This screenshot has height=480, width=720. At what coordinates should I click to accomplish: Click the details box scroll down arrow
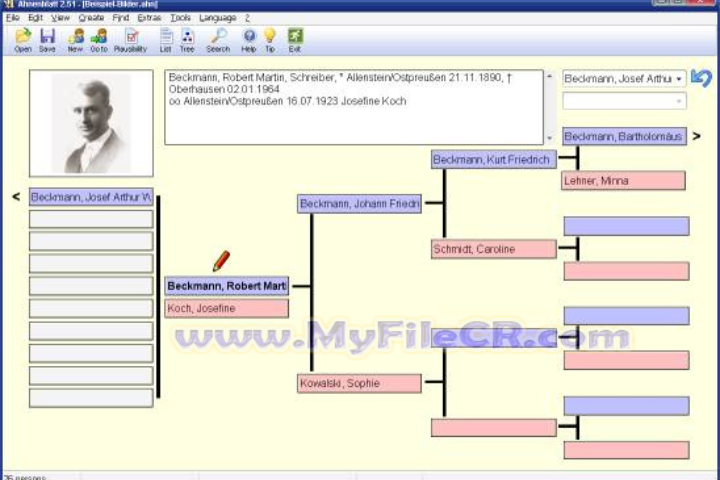550,138
